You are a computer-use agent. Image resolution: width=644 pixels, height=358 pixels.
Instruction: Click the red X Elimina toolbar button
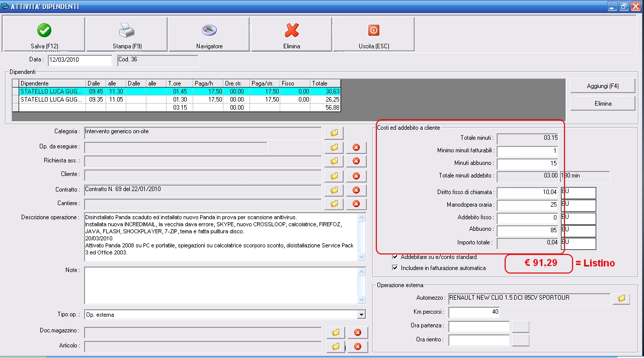click(292, 34)
